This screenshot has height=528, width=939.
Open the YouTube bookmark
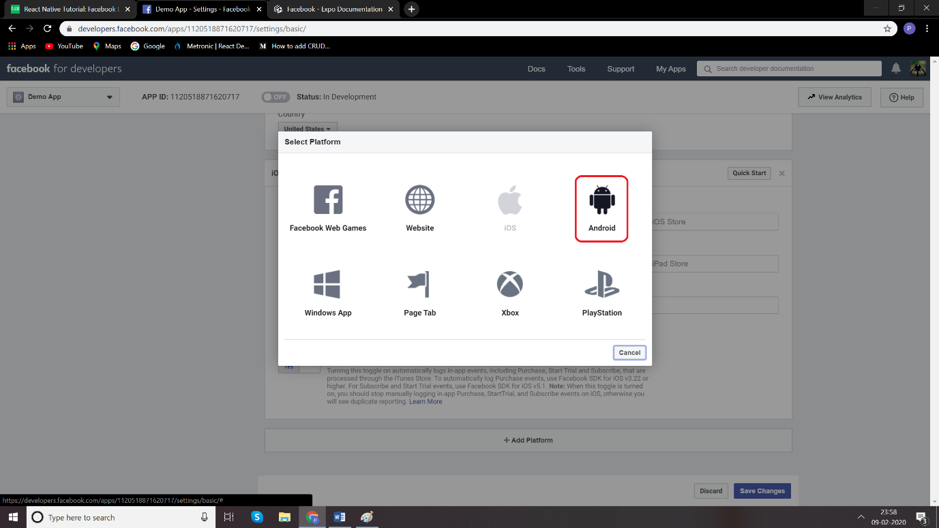pos(64,46)
